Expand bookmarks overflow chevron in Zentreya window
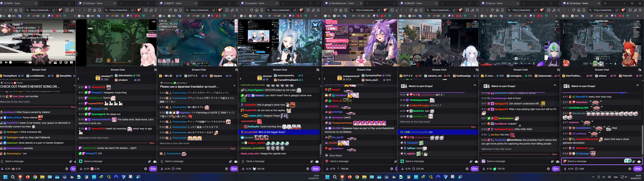Viewport: 644px width, 181px height. 637,16
